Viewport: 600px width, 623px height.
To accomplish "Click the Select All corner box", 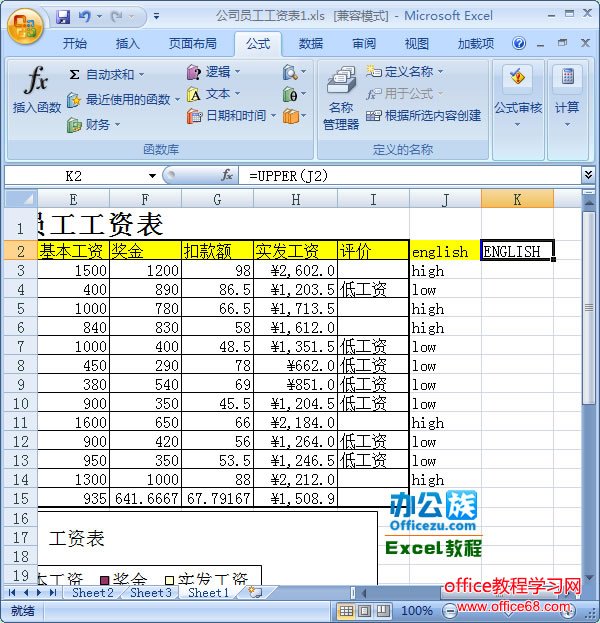I will tap(21, 199).
